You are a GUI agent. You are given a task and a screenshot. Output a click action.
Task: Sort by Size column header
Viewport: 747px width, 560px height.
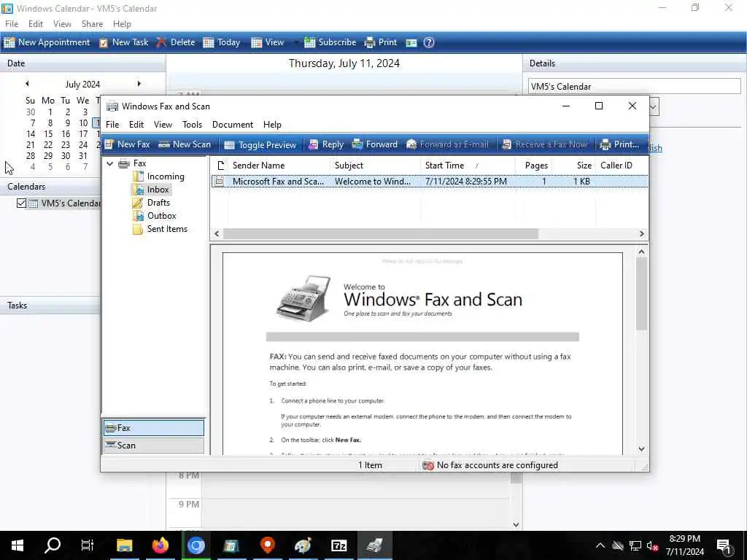(x=574, y=166)
